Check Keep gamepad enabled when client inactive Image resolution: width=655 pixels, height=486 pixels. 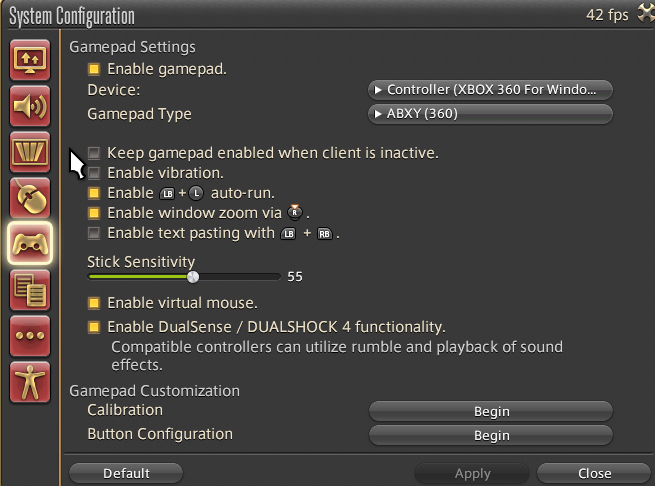click(x=94, y=153)
